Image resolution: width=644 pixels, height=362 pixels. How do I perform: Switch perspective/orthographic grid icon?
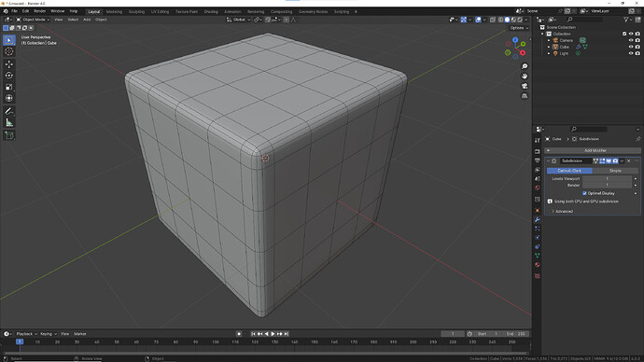point(525,95)
